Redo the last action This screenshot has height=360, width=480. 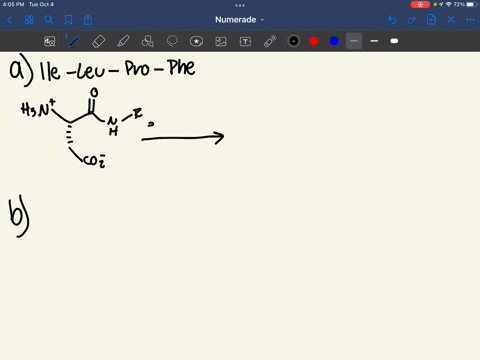(412, 20)
